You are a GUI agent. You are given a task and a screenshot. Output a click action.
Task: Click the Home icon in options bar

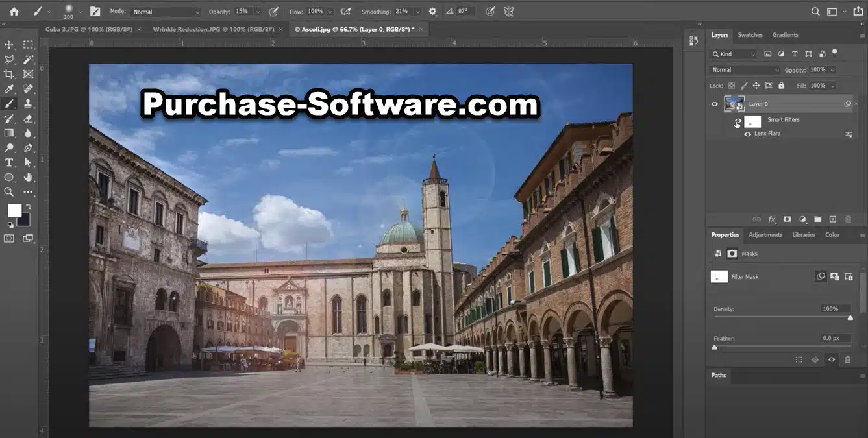14,12
